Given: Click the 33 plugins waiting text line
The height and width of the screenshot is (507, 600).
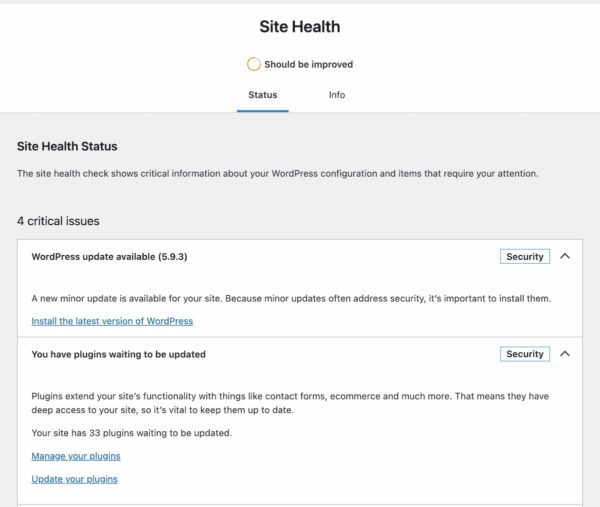Looking at the screenshot, I should click(132, 433).
